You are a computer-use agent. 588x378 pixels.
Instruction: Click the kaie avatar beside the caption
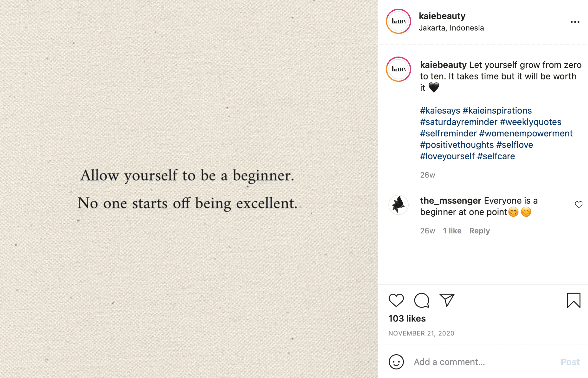tap(399, 69)
